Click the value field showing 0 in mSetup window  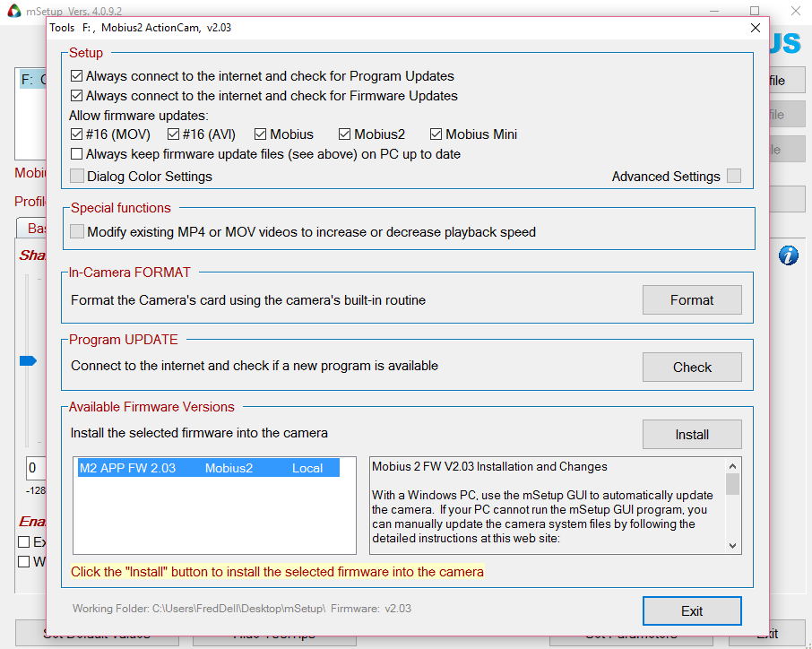(36, 469)
